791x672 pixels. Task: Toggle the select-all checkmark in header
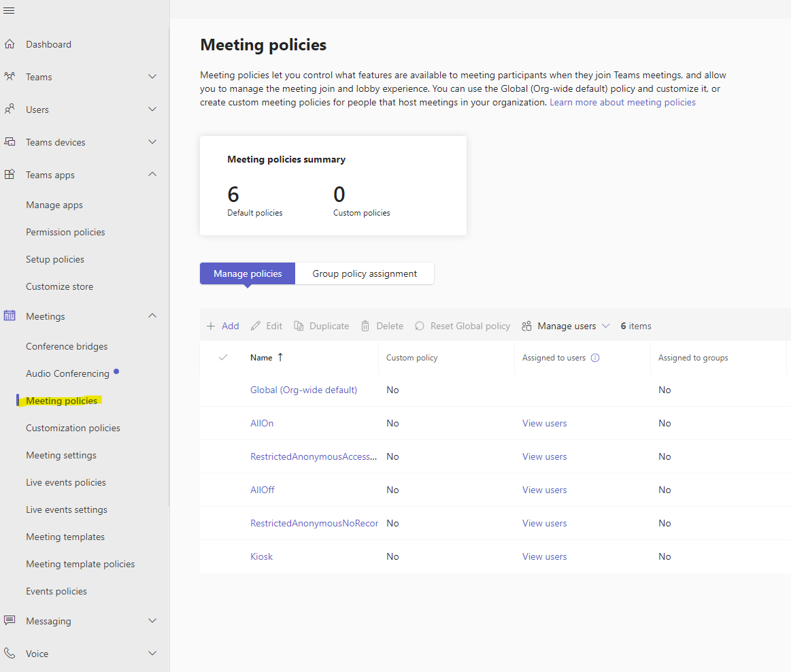pos(223,357)
